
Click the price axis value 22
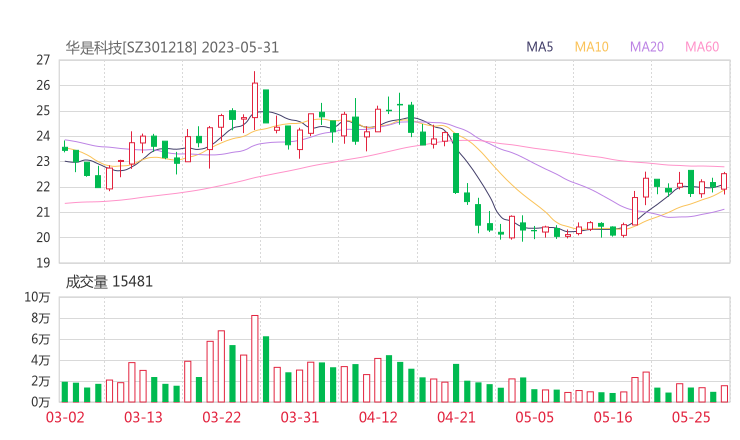43,187
